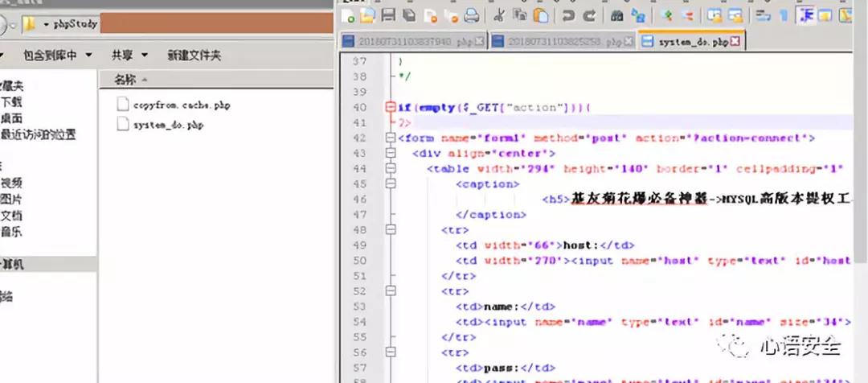Click the Undo arrow icon
Viewport: 868px width, 383px height.
point(567,15)
